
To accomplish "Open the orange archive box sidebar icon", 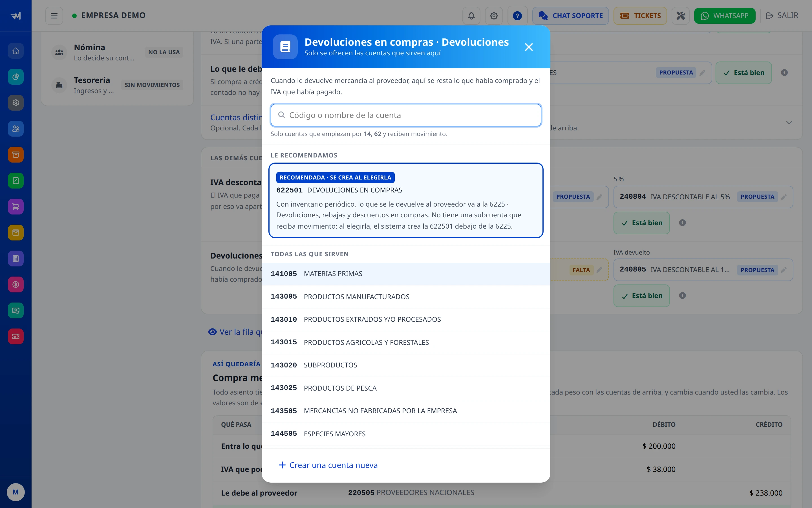I will [x=16, y=155].
